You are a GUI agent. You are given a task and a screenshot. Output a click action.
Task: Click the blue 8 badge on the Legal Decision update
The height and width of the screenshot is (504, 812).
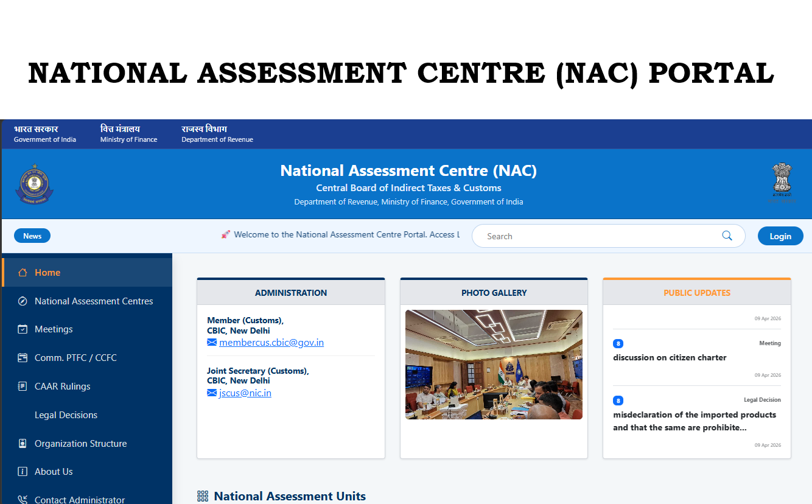618,401
